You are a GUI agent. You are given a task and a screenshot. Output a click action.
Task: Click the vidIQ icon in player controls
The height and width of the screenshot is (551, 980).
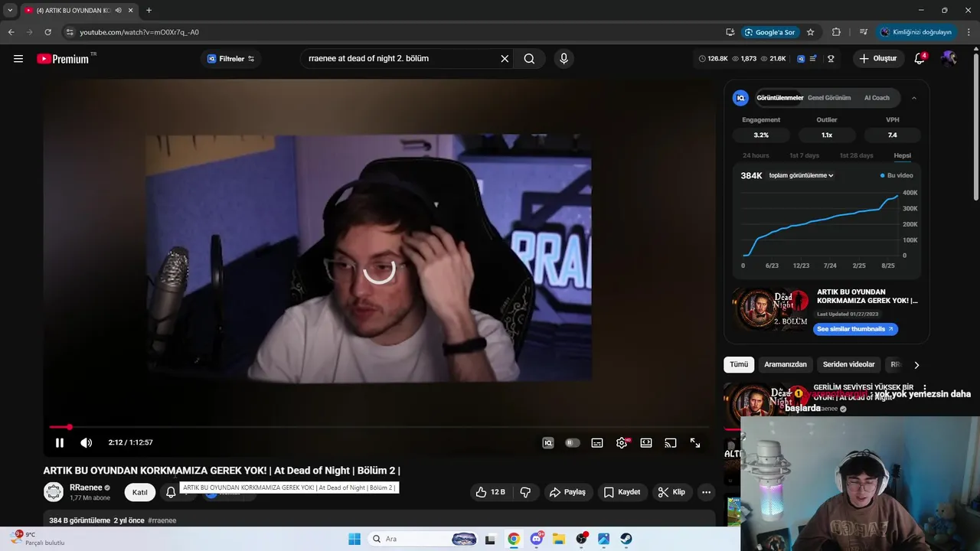click(x=548, y=443)
